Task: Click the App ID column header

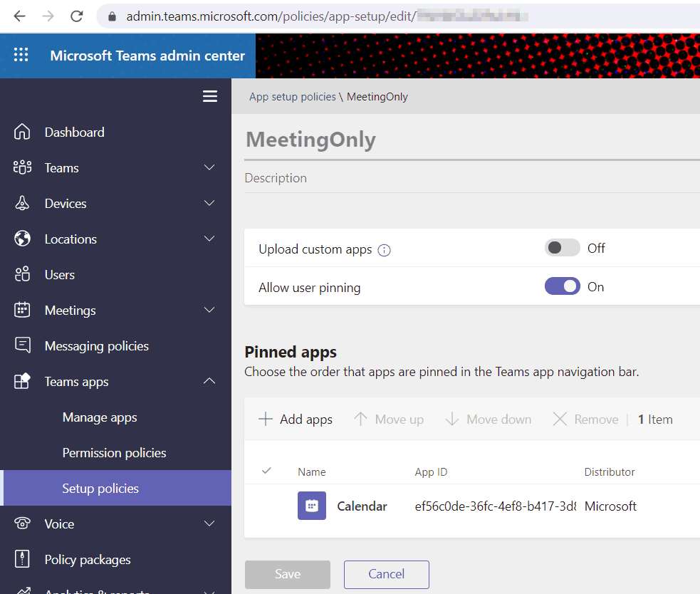Action: (431, 472)
